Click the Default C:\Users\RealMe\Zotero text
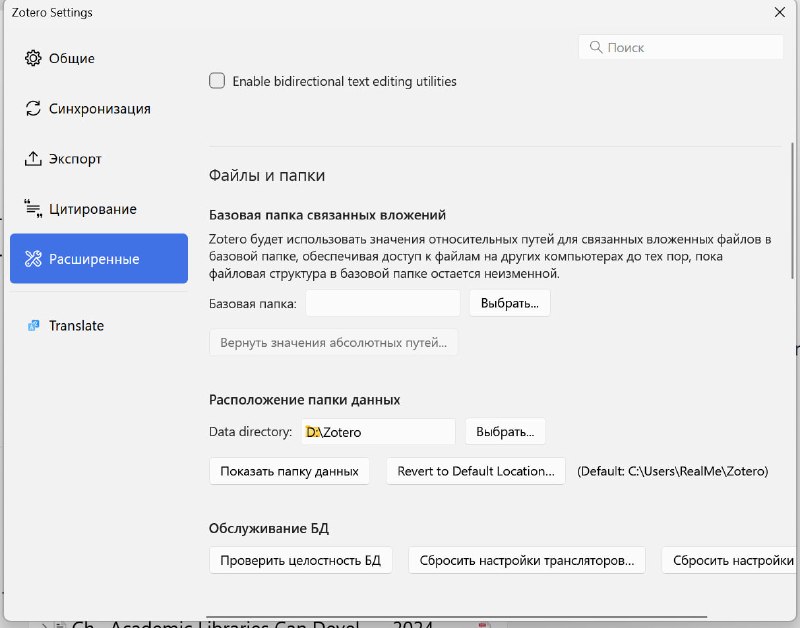 point(672,471)
